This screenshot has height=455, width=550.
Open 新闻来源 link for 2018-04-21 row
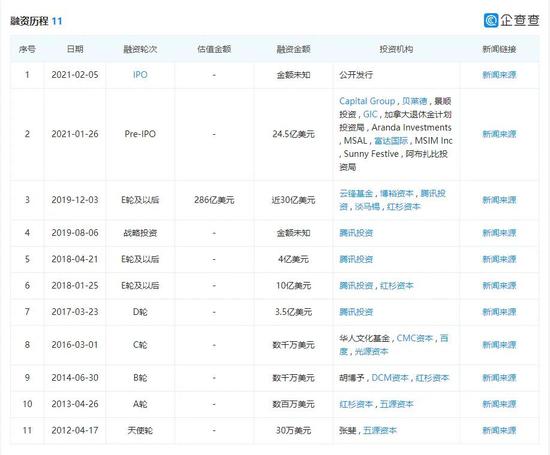coord(499,259)
